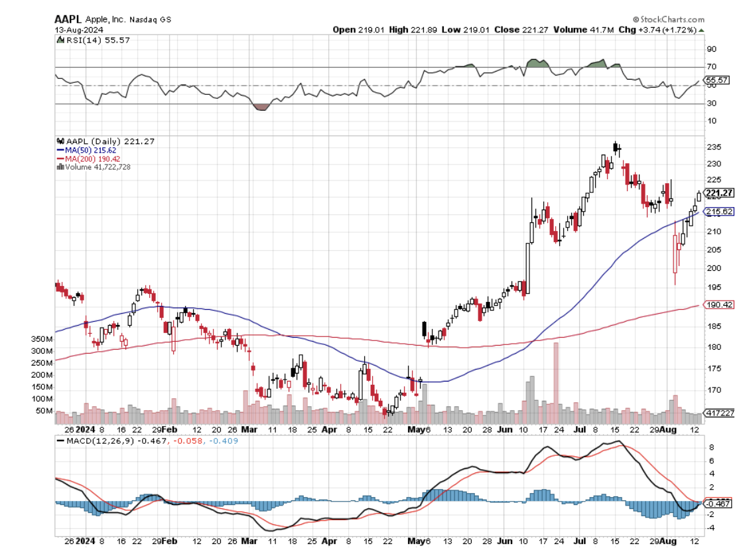747x560 pixels.
Task: Open the StockCharts.com watermark link
Action: tap(671, 20)
